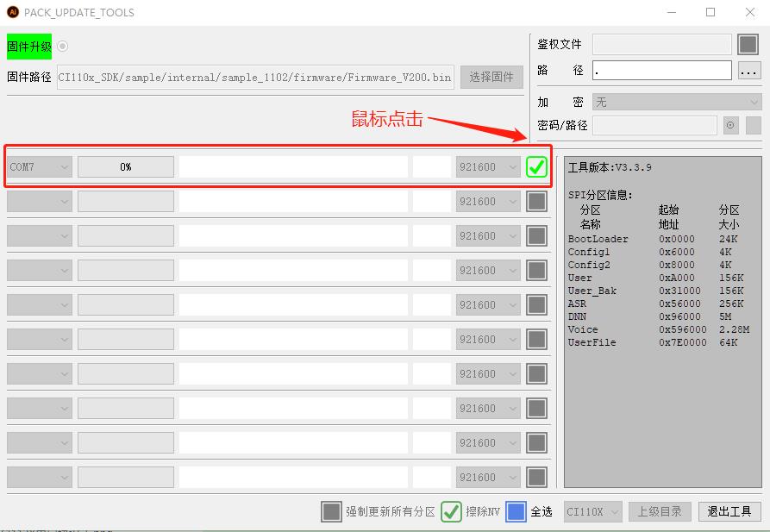Click the ASR partition name

[x=577, y=304]
